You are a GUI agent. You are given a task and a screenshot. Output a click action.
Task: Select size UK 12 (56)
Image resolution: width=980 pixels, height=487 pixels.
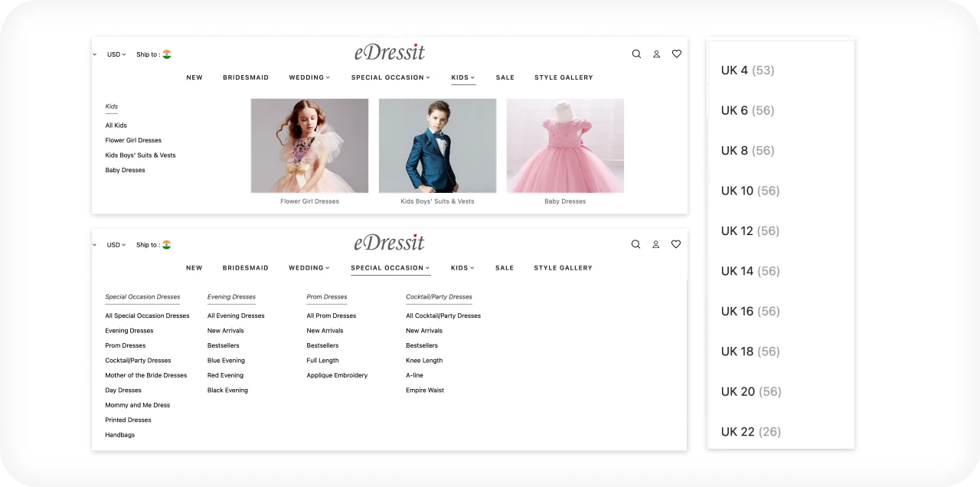click(x=750, y=231)
